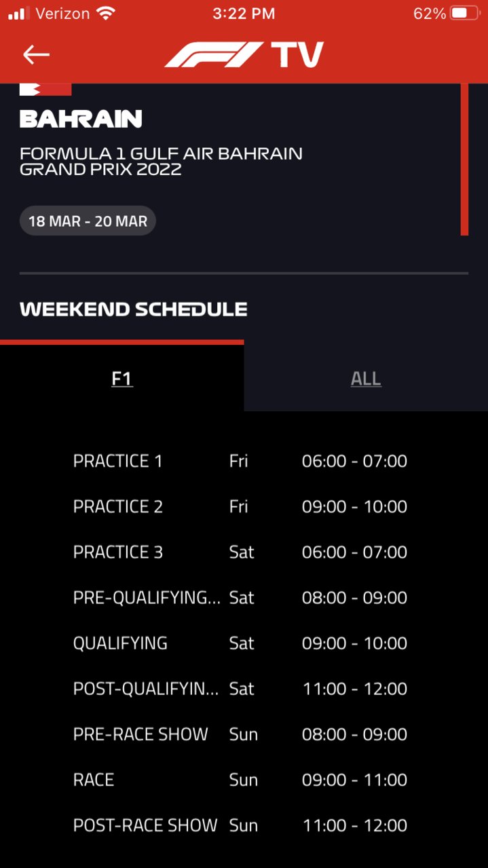Open the Pre-Race Show entry

point(240,734)
